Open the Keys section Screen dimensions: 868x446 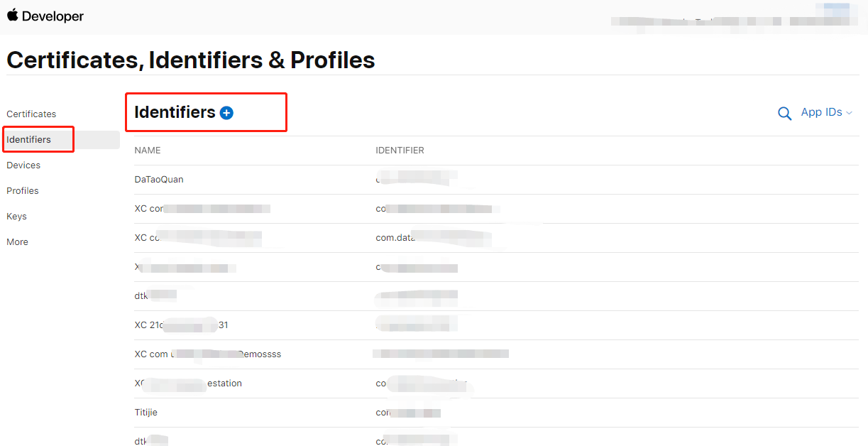tap(16, 216)
